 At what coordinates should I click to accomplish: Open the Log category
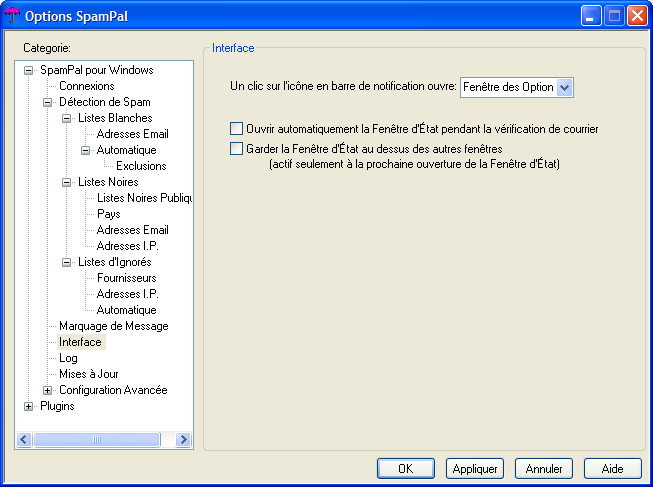coord(68,358)
